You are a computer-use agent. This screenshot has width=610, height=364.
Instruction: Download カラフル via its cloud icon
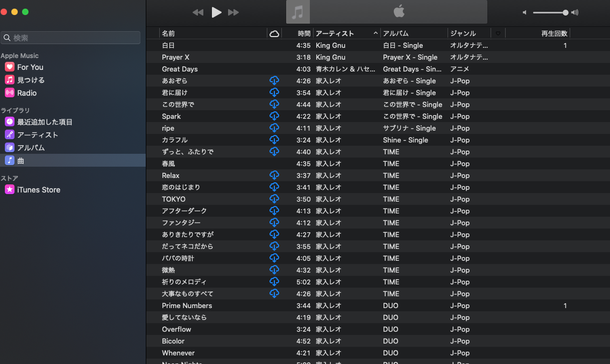click(274, 140)
